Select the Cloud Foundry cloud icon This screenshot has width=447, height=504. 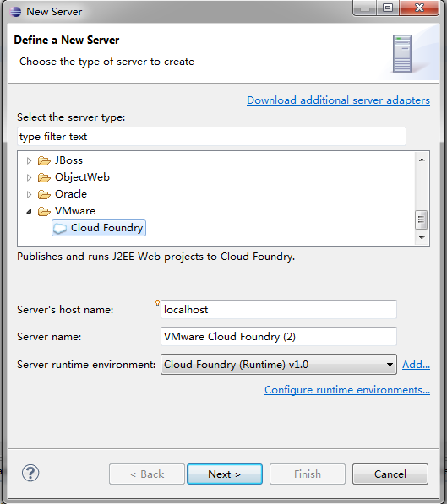pyautogui.click(x=60, y=228)
